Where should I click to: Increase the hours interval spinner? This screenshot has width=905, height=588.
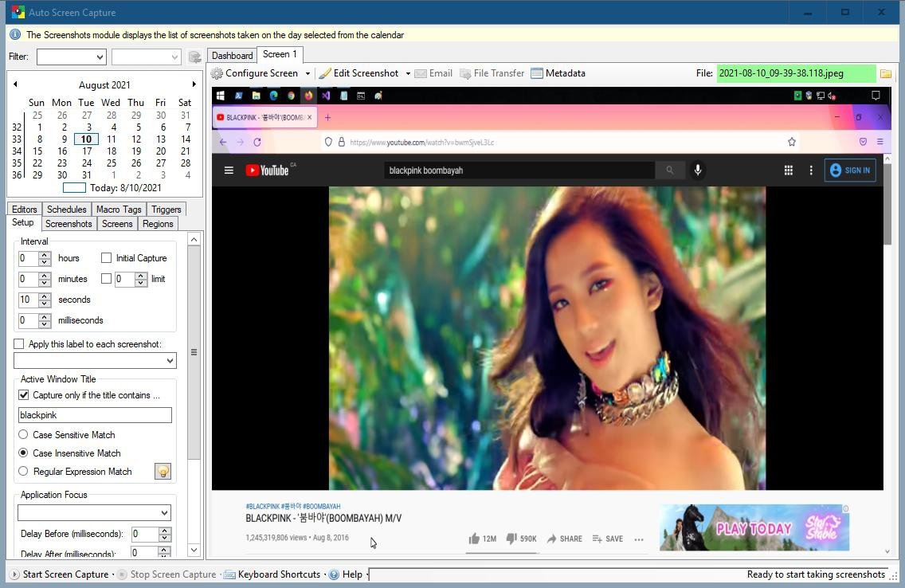point(45,254)
